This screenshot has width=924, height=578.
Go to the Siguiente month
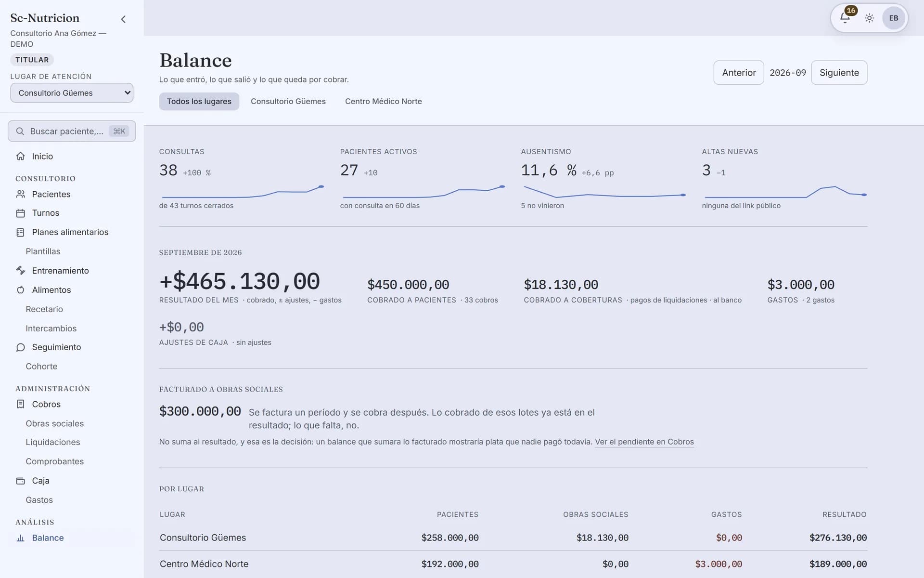click(839, 73)
